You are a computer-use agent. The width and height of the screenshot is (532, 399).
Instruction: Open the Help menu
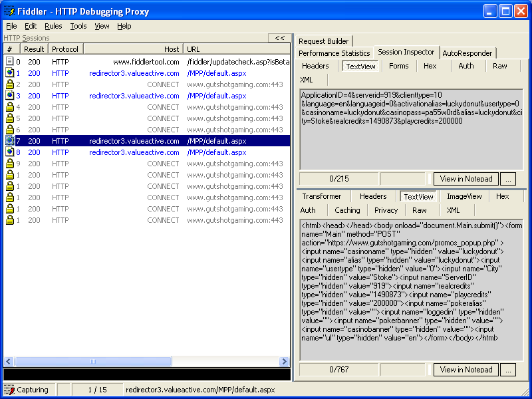coord(124,26)
